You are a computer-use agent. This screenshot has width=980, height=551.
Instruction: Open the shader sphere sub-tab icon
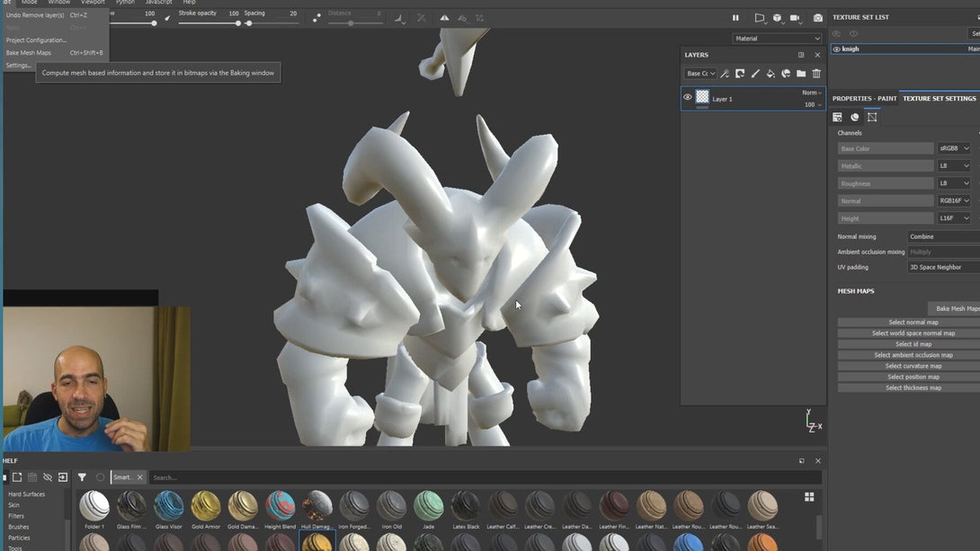(x=855, y=117)
